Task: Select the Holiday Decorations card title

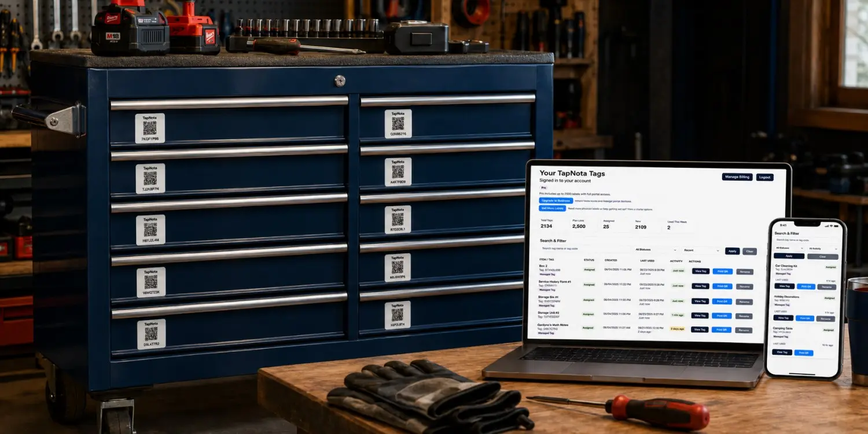Action: click(786, 297)
